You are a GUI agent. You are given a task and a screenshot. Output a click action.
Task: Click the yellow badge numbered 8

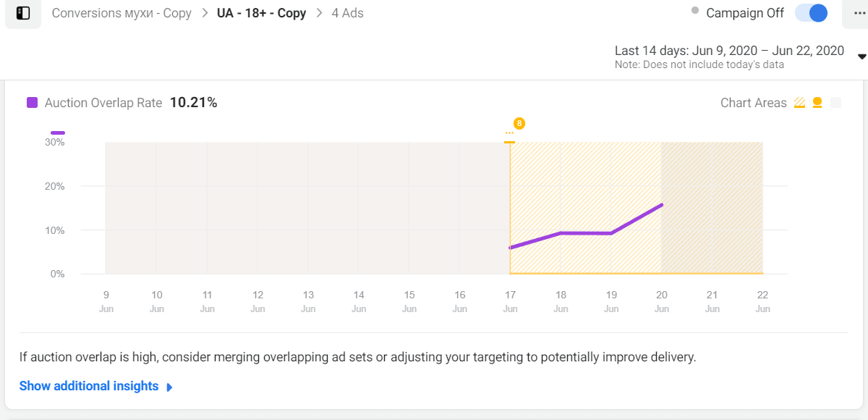click(x=519, y=124)
